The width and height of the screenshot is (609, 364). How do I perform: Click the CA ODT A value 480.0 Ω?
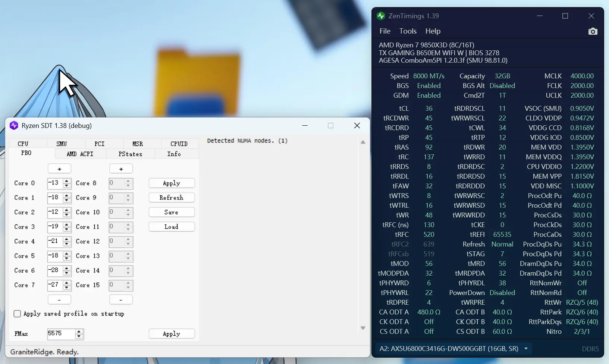429,312
